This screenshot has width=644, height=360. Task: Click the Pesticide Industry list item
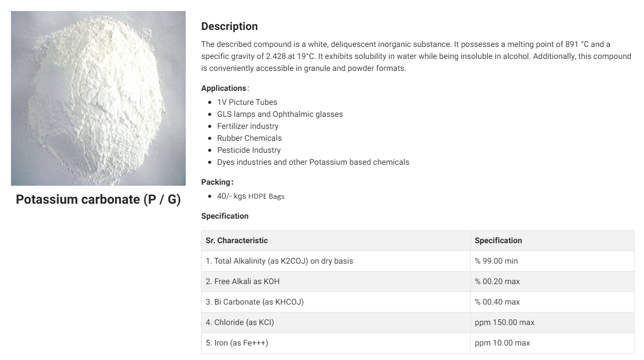coord(249,150)
